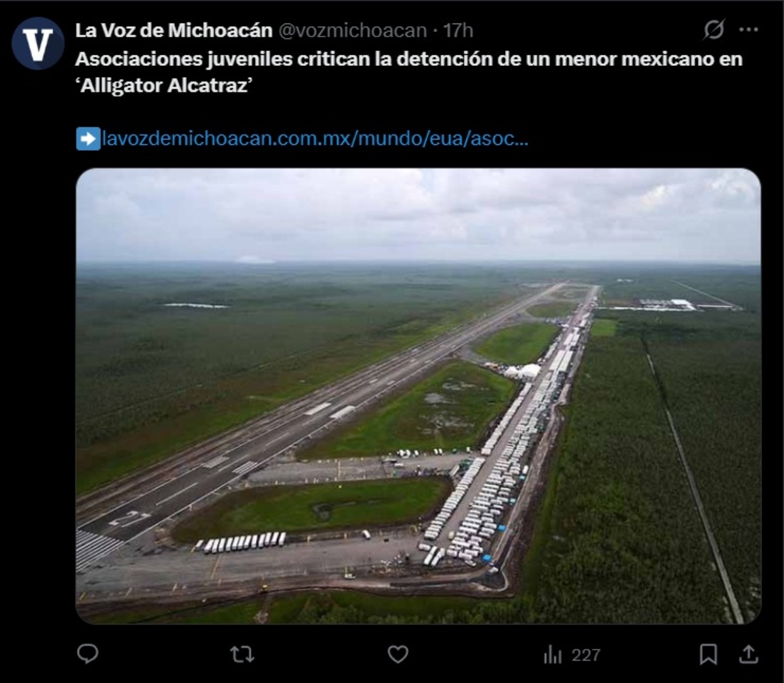The height and width of the screenshot is (683, 784).
Task: Click the cloudy sky area of photo
Action: click(418, 214)
